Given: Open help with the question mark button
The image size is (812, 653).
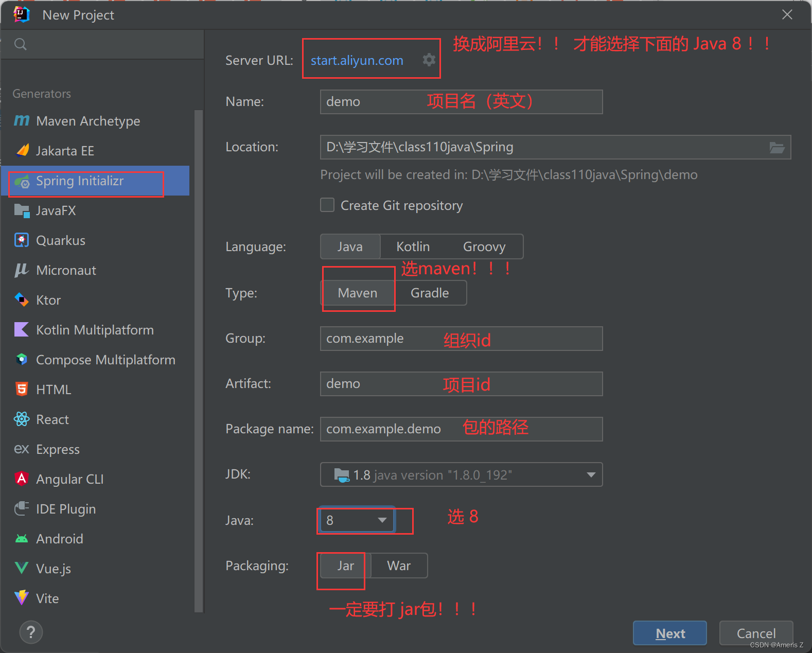Looking at the screenshot, I should [x=31, y=632].
